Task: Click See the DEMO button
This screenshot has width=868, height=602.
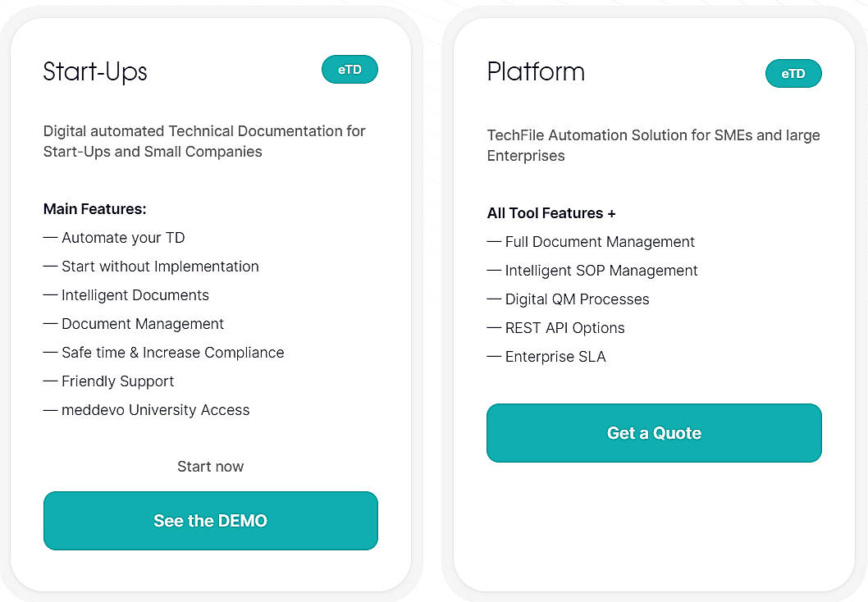Action: click(x=210, y=520)
